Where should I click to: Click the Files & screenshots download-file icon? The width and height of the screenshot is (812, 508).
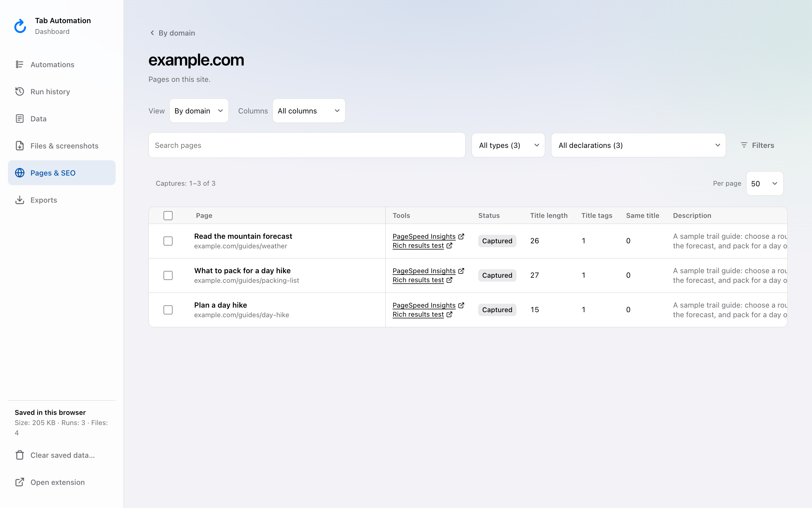click(19, 145)
